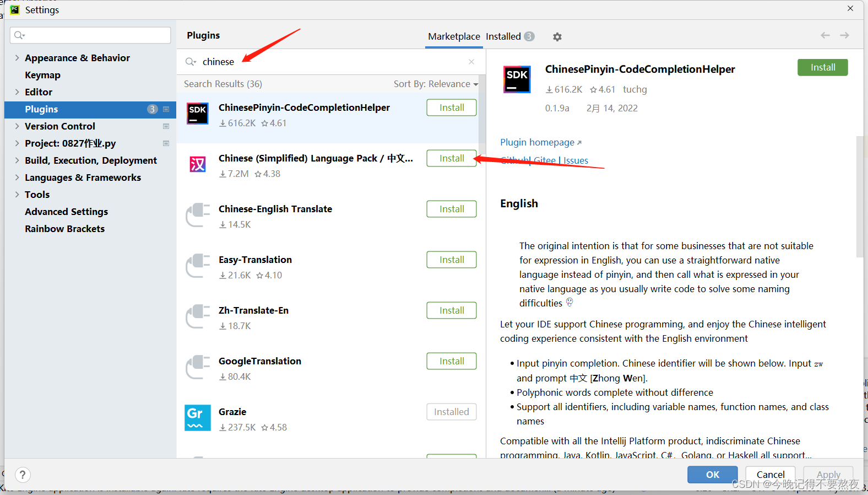This screenshot has width=868, height=495.
Task: Open Rainbow Brackets settings
Action: (64, 229)
